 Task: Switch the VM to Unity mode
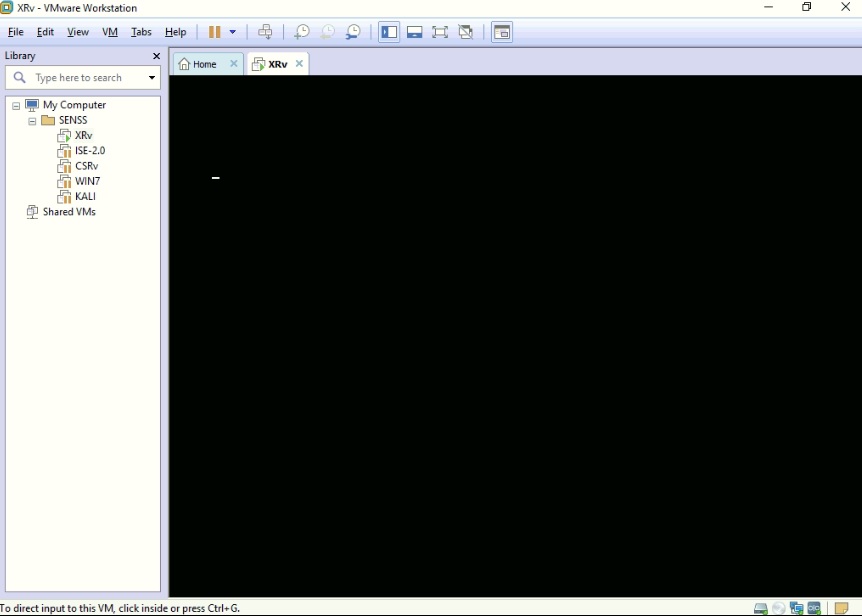tap(466, 31)
